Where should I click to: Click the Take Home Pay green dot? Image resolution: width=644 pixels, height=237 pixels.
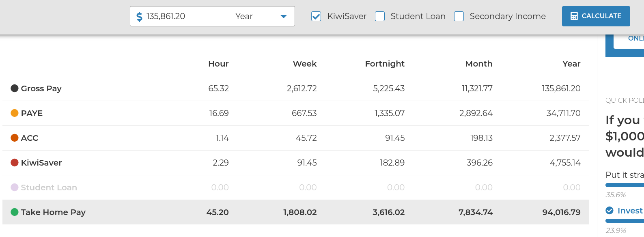click(15, 212)
